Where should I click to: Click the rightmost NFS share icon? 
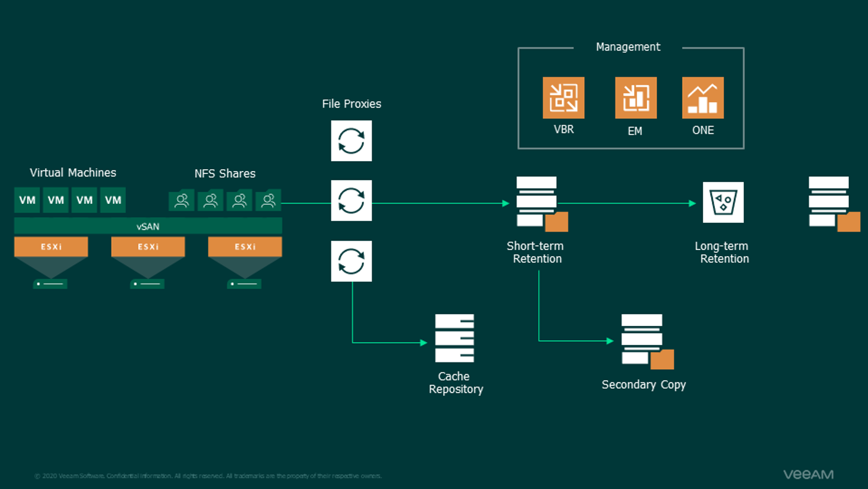pos(268,200)
